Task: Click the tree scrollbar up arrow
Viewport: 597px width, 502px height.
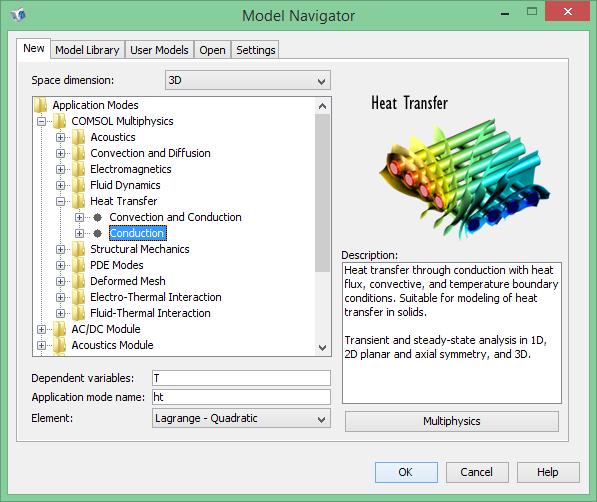Action: 322,106
